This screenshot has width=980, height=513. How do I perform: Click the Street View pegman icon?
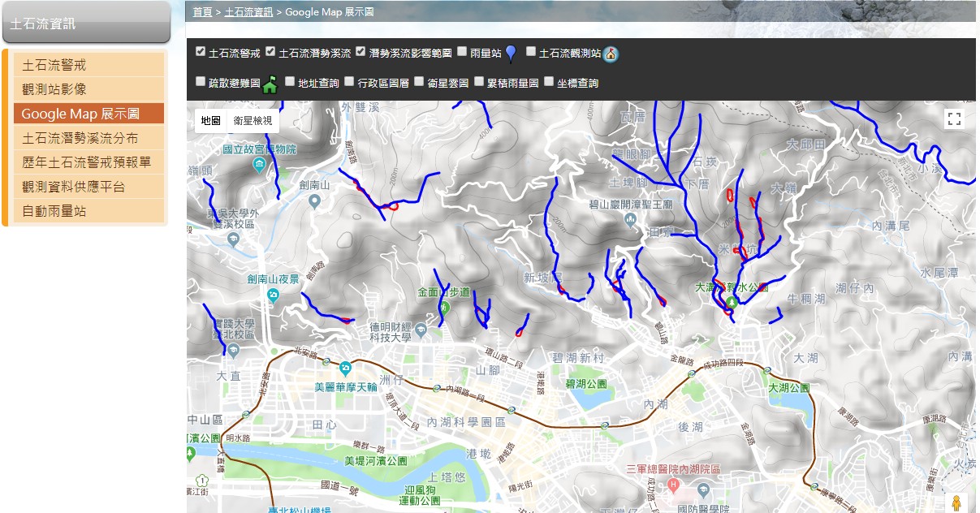(956, 502)
